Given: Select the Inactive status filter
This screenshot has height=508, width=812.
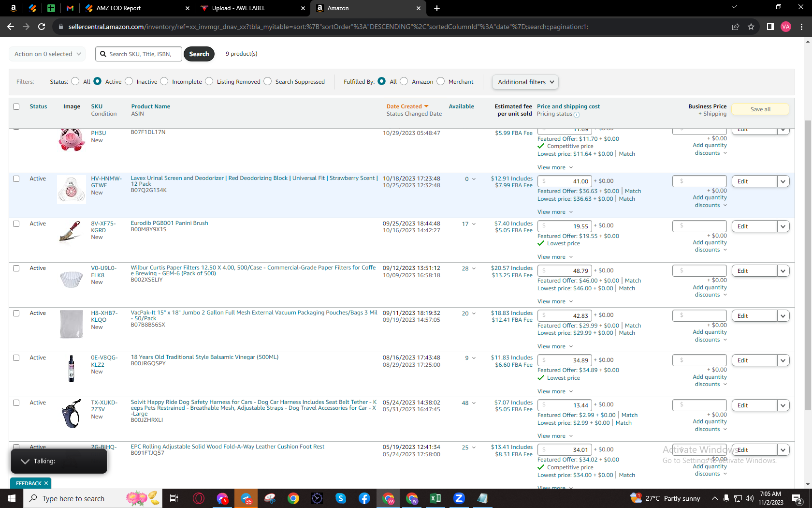Looking at the screenshot, I should [x=129, y=81].
